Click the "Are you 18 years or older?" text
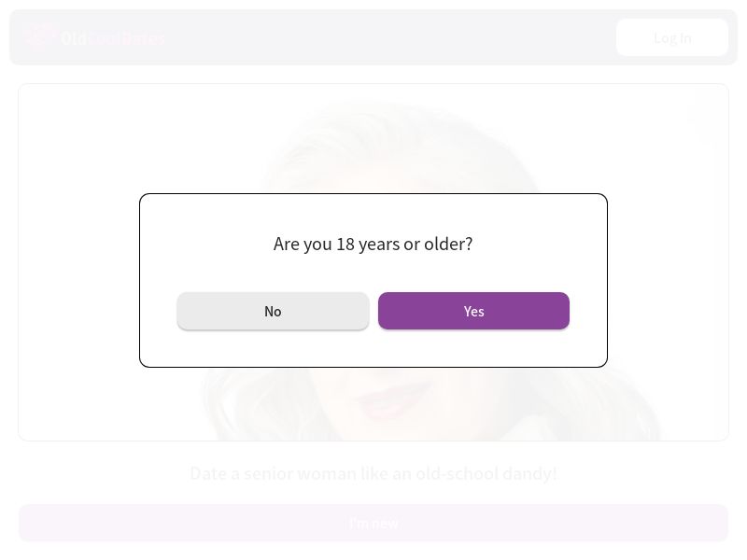Viewport: 747px width, 560px height. tap(373, 244)
